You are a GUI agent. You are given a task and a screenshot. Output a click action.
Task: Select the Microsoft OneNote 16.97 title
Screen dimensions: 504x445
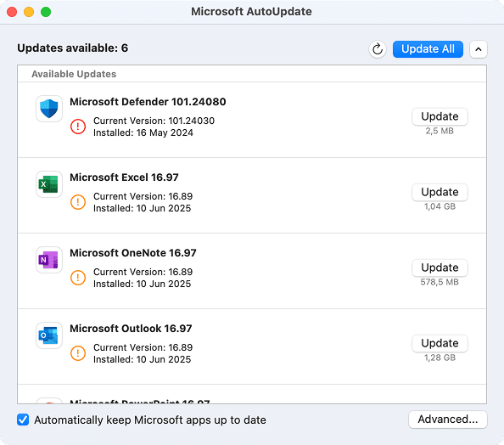pyautogui.click(x=133, y=253)
